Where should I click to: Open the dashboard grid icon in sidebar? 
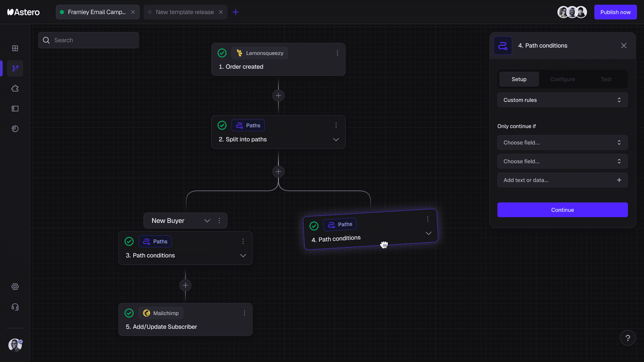[x=15, y=48]
